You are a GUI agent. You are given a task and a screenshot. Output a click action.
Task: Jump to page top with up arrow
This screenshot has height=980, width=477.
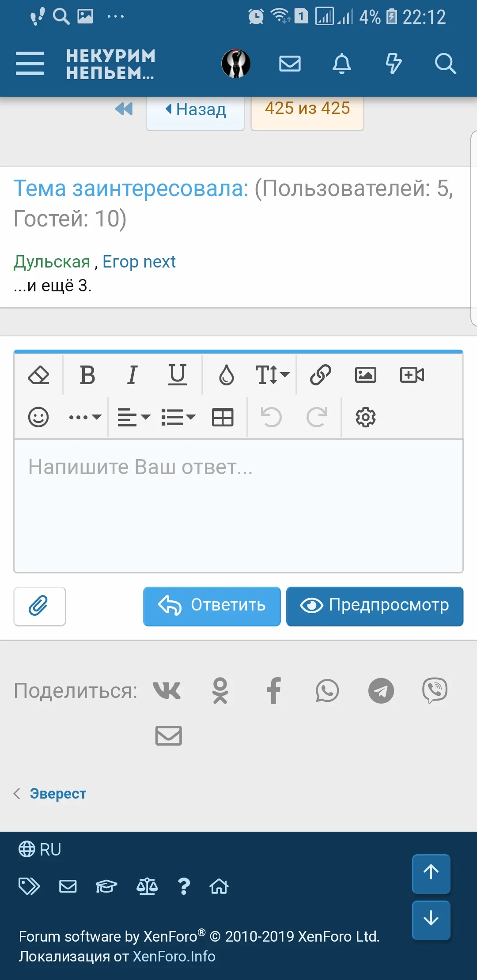pos(431,874)
